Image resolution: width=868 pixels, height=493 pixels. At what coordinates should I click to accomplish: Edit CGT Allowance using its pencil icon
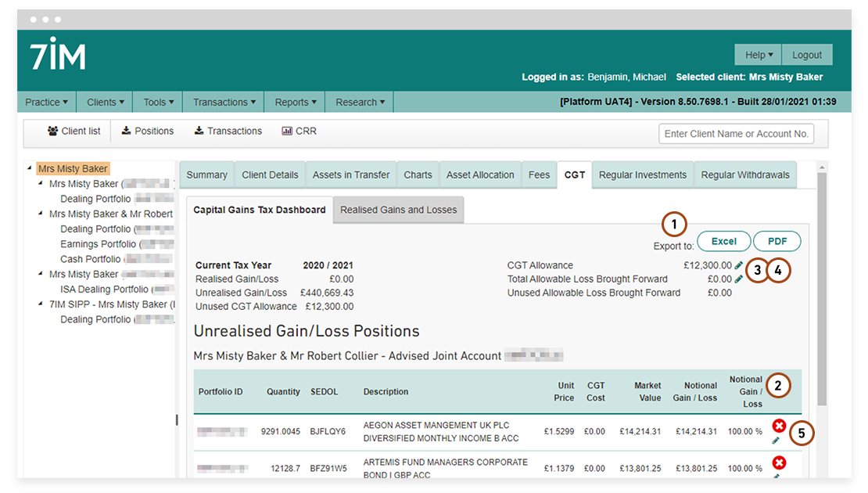pos(738,265)
